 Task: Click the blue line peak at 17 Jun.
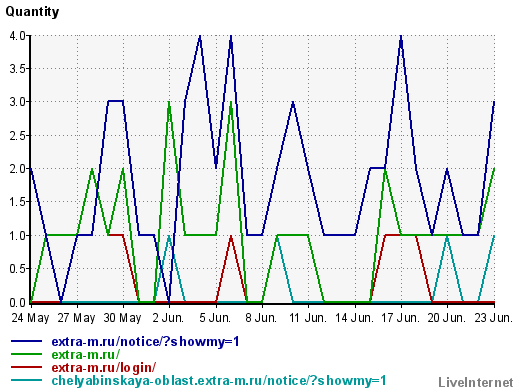point(401,37)
